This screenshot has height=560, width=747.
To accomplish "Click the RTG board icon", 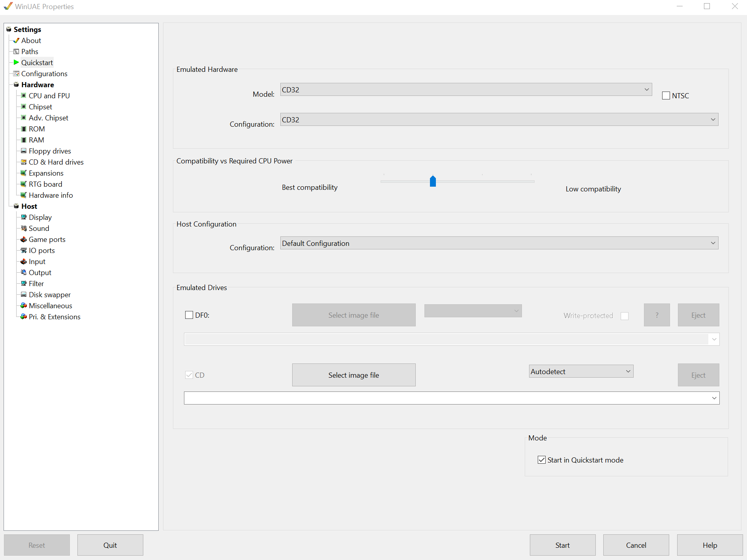I will (x=24, y=184).
